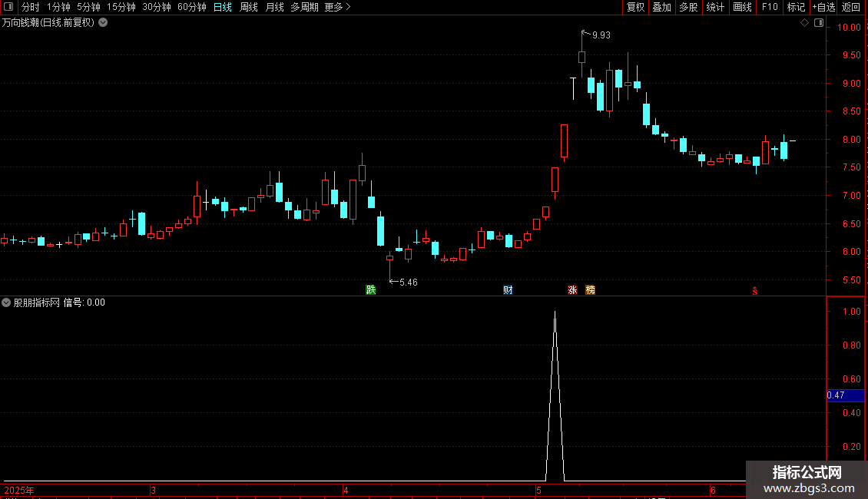Select the 15分钟 period tab
Screen dimensions: 868x499
tap(121, 7)
